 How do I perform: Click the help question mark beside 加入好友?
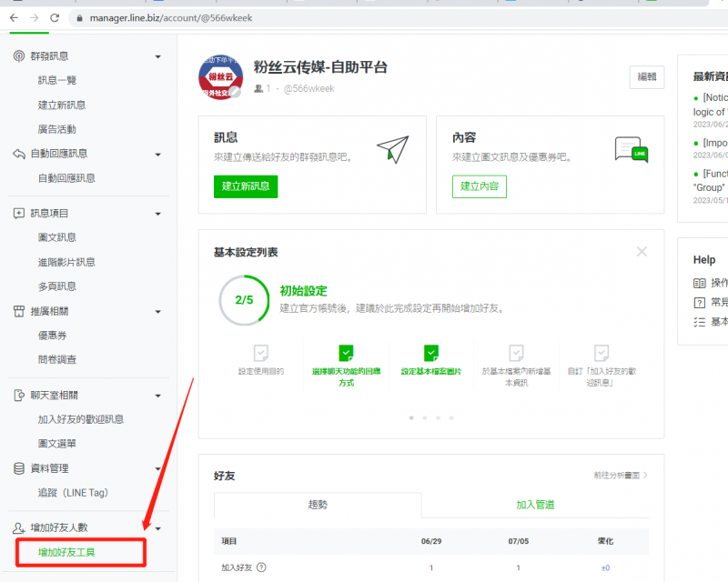261,567
